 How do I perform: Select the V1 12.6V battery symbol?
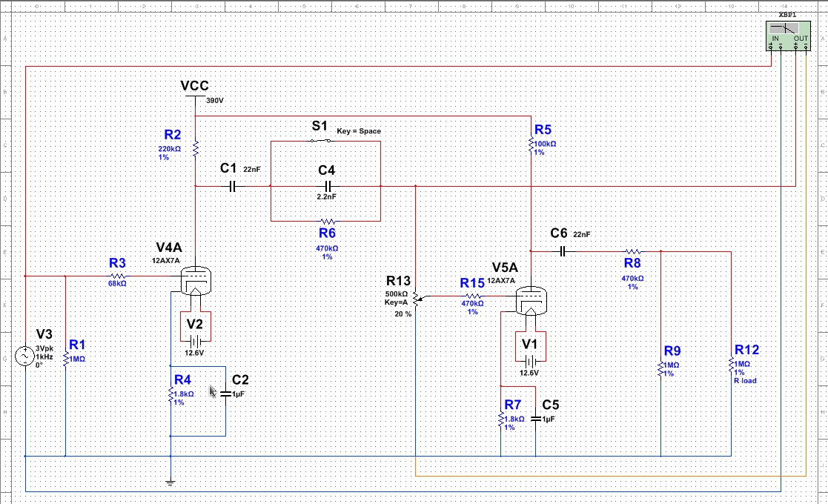(x=530, y=361)
